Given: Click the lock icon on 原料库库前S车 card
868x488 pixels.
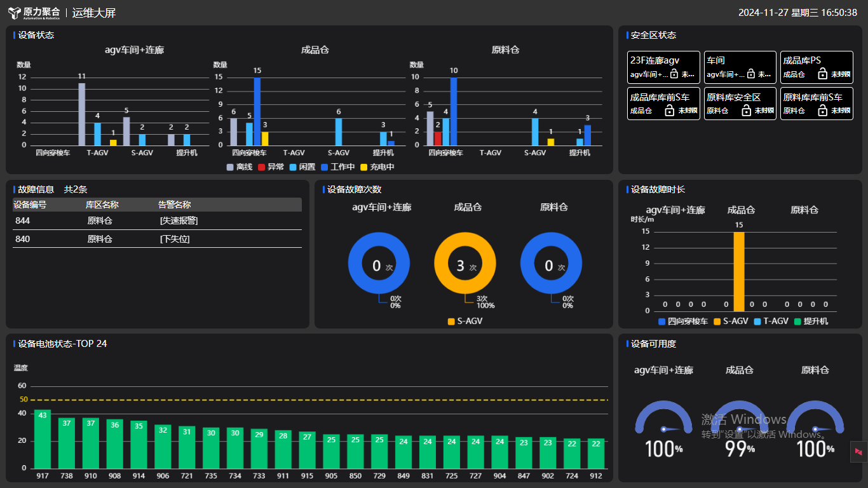Looking at the screenshot, I should [x=822, y=111].
